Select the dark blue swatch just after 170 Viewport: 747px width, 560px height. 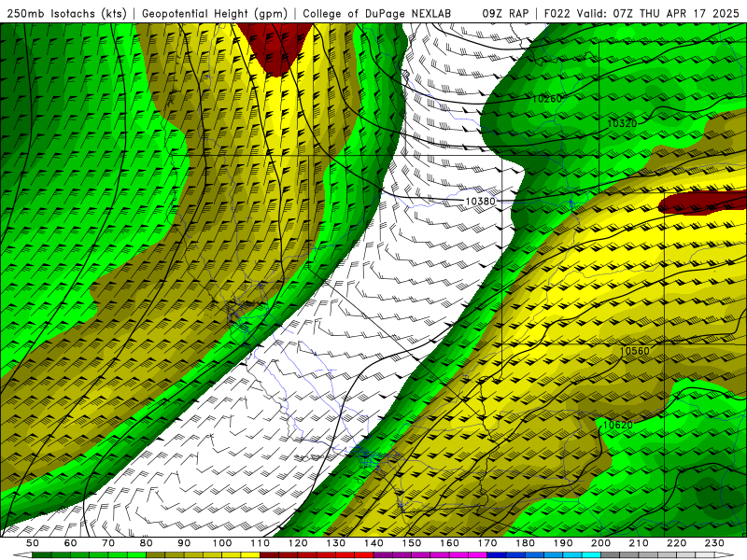(x=497, y=555)
